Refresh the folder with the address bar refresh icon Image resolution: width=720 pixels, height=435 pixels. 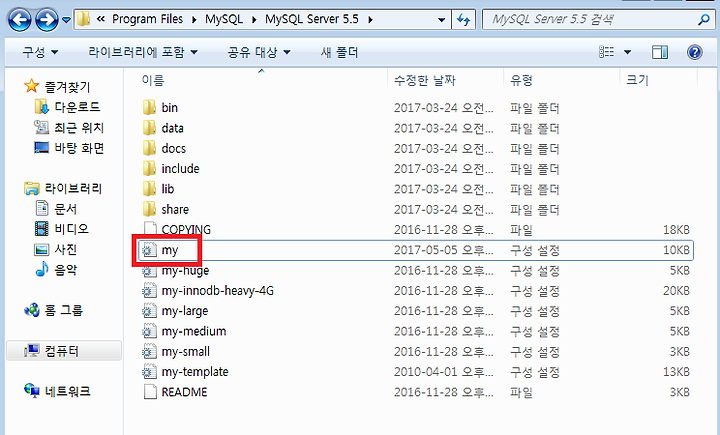coord(464,20)
